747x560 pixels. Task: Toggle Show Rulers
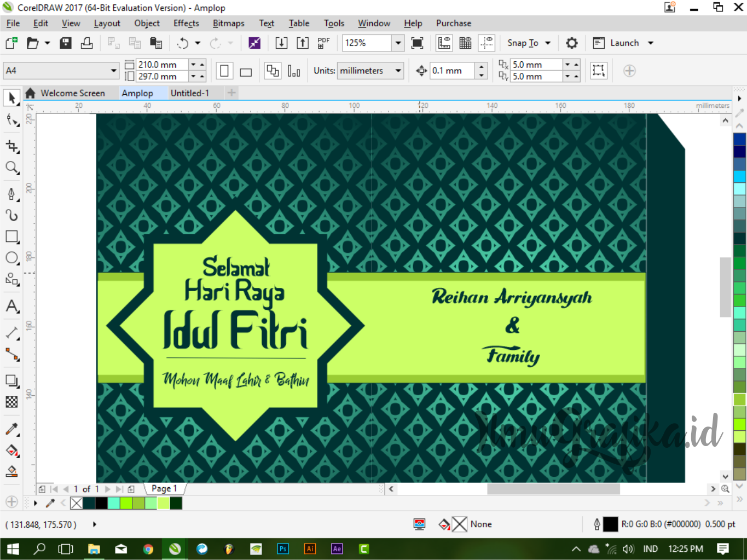point(444,43)
